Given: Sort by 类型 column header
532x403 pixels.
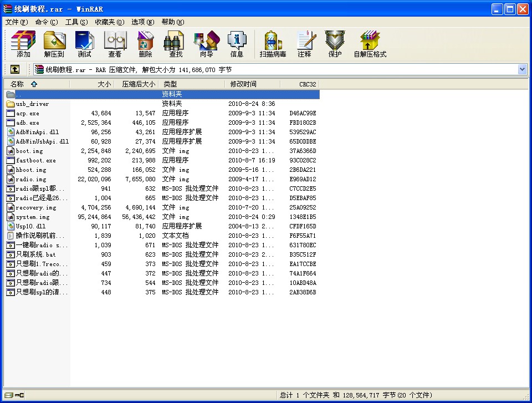Looking at the screenshot, I should click(x=191, y=84).
